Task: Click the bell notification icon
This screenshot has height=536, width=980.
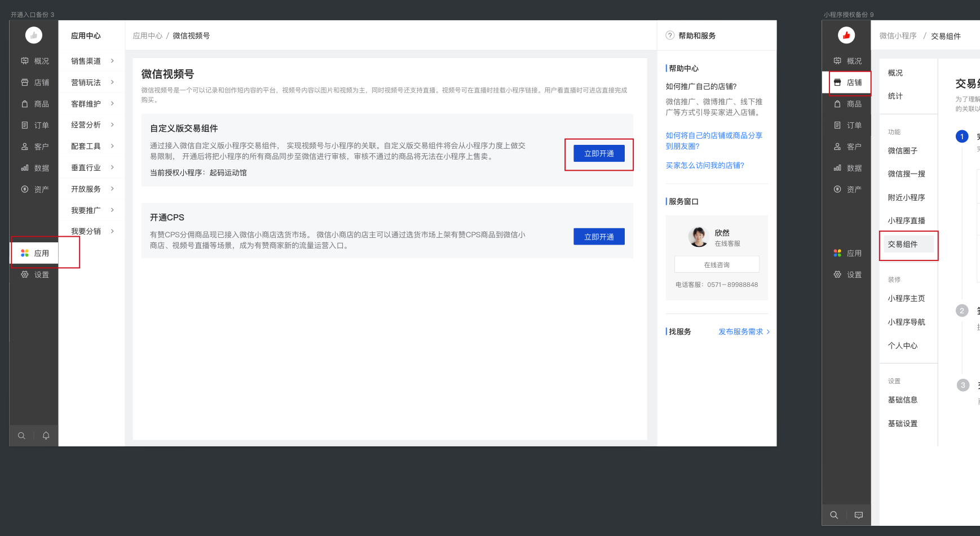Action: 46,435
